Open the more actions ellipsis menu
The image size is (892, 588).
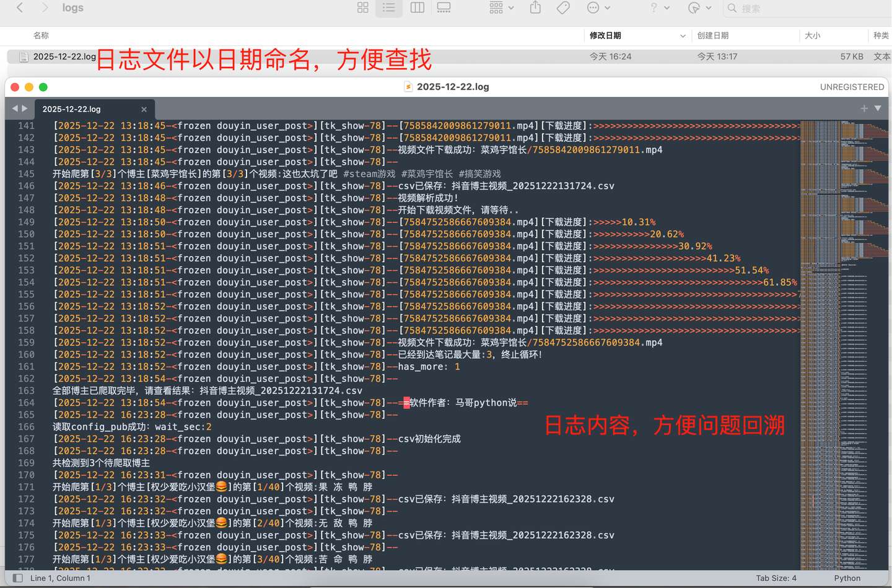click(x=598, y=8)
